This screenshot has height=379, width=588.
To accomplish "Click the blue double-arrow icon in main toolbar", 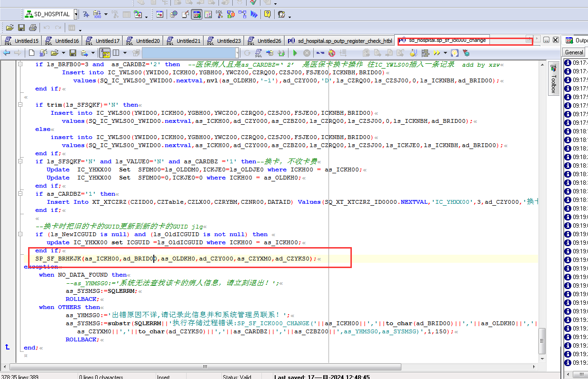I will tap(255, 14).
